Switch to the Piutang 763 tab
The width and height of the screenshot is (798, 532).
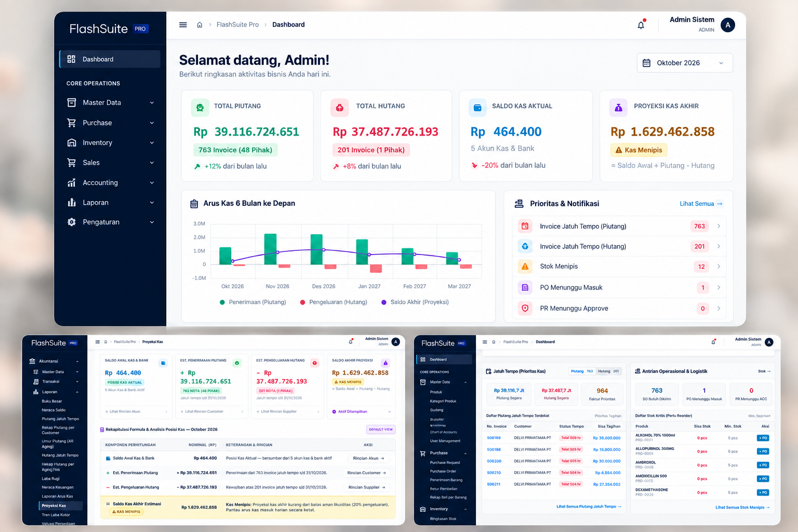pos(582,371)
